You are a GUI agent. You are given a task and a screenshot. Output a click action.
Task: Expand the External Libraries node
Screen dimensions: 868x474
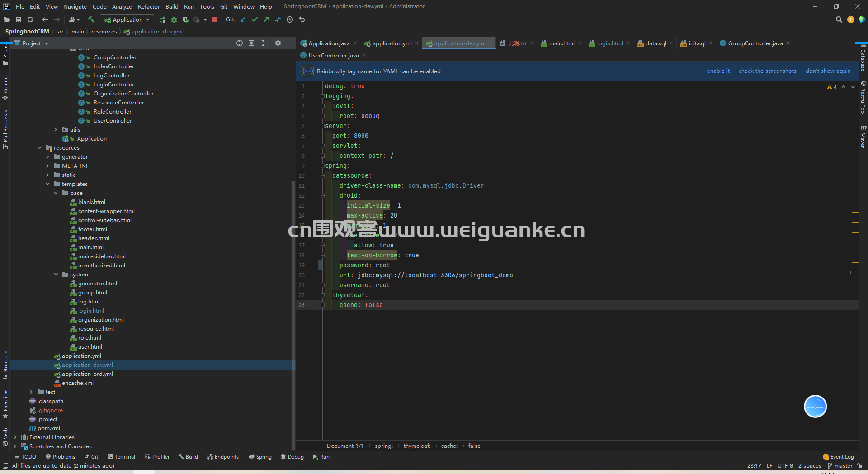15,437
